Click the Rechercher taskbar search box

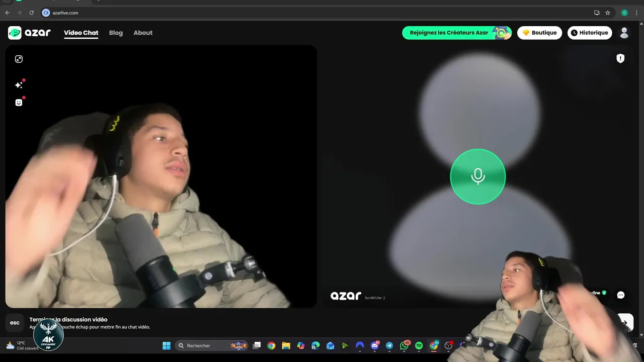(213, 345)
